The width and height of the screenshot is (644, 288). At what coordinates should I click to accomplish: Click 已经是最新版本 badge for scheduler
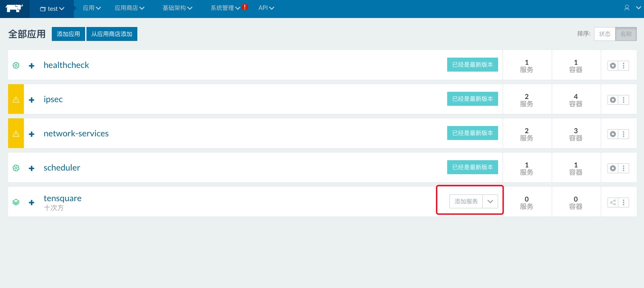point(472,167)
